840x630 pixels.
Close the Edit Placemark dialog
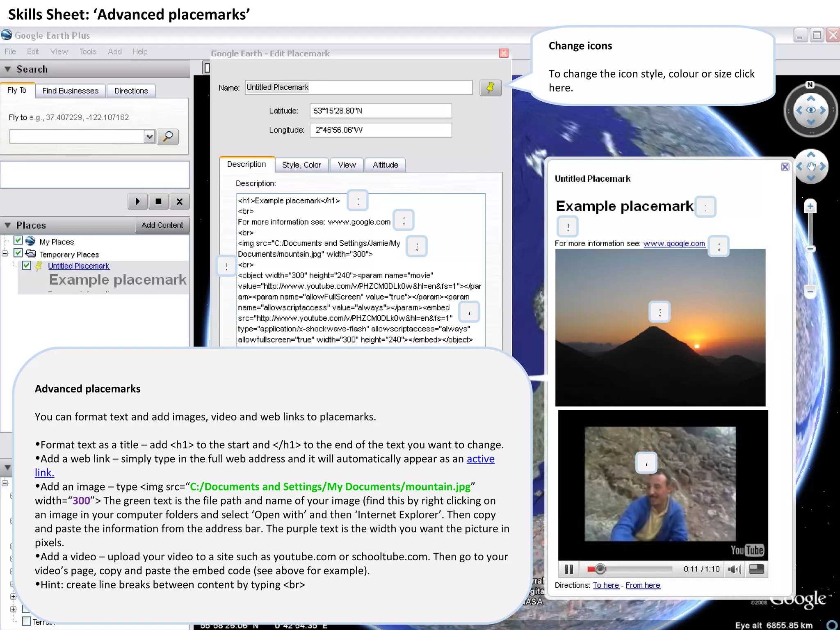[x=504, y=53]
